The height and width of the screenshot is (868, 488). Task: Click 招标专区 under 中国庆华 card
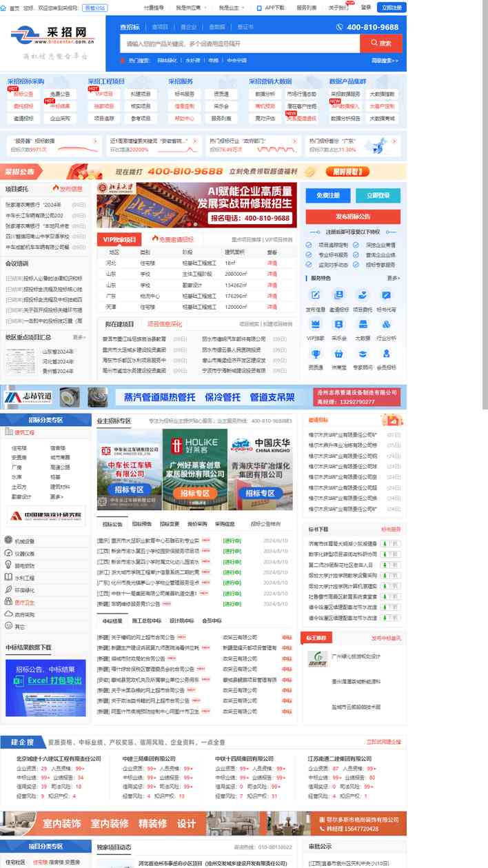[260, 493]
